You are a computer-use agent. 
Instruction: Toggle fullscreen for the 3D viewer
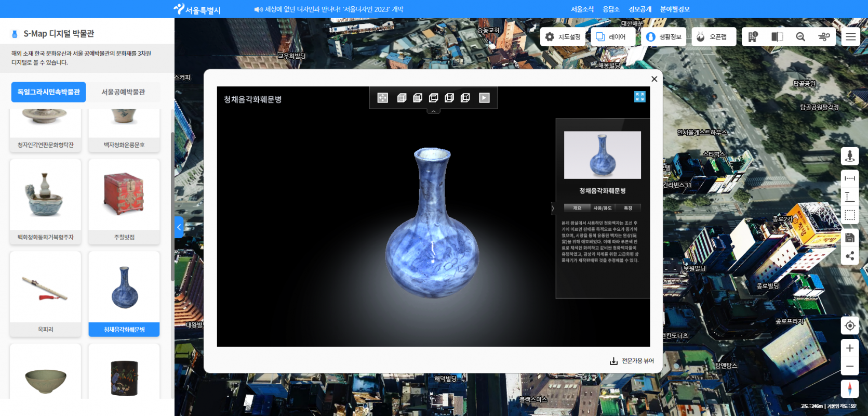coord(639,97)
